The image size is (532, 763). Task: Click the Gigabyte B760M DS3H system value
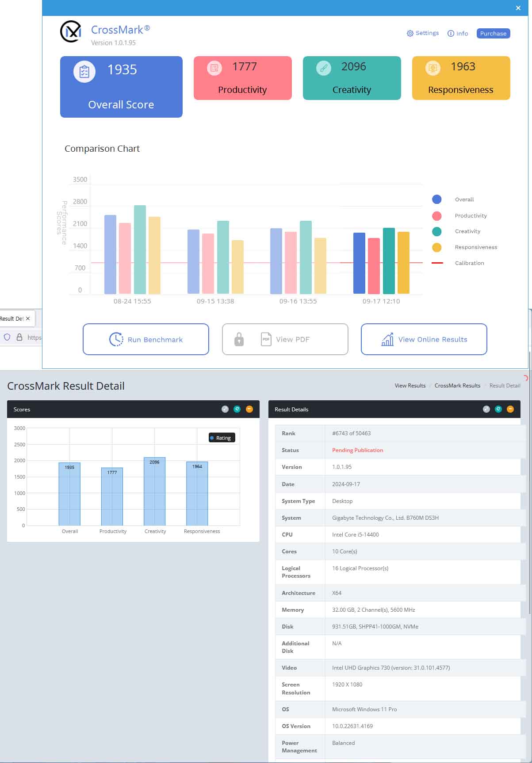[385, 518]
